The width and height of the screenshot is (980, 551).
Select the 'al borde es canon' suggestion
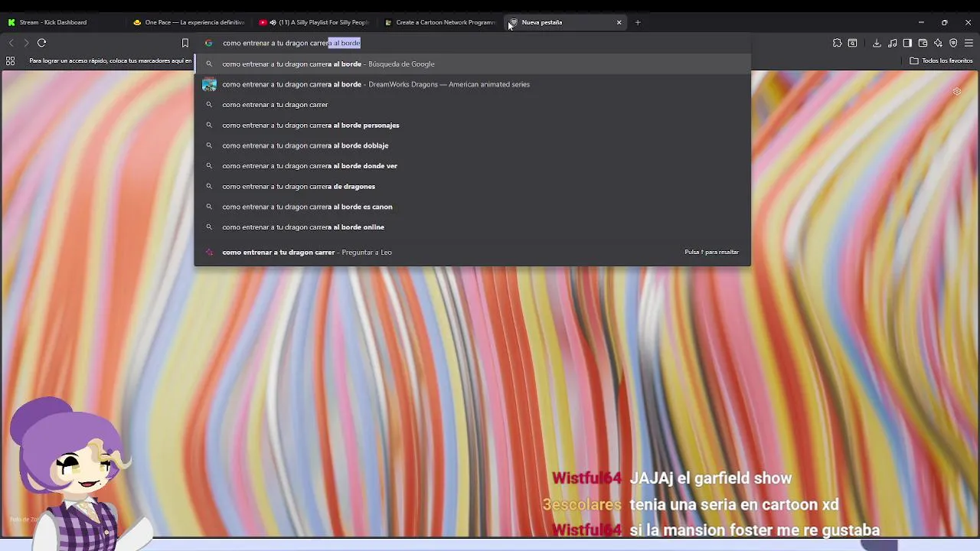[472, 207]
